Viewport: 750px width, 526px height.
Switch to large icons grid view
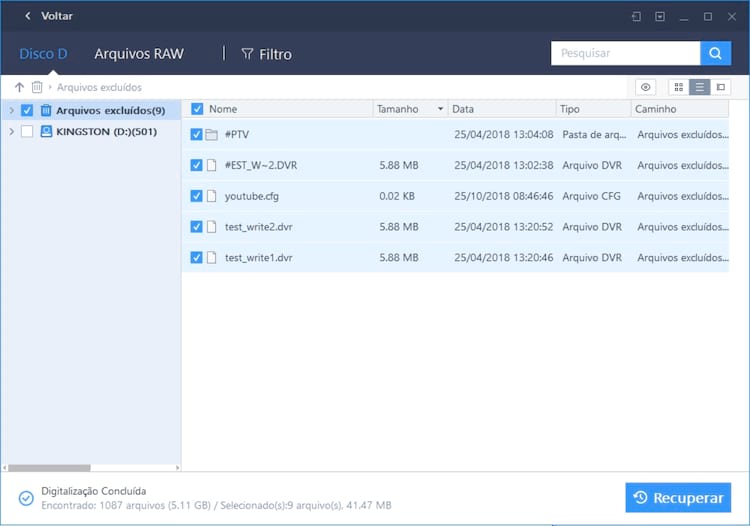tap(679, 87)
